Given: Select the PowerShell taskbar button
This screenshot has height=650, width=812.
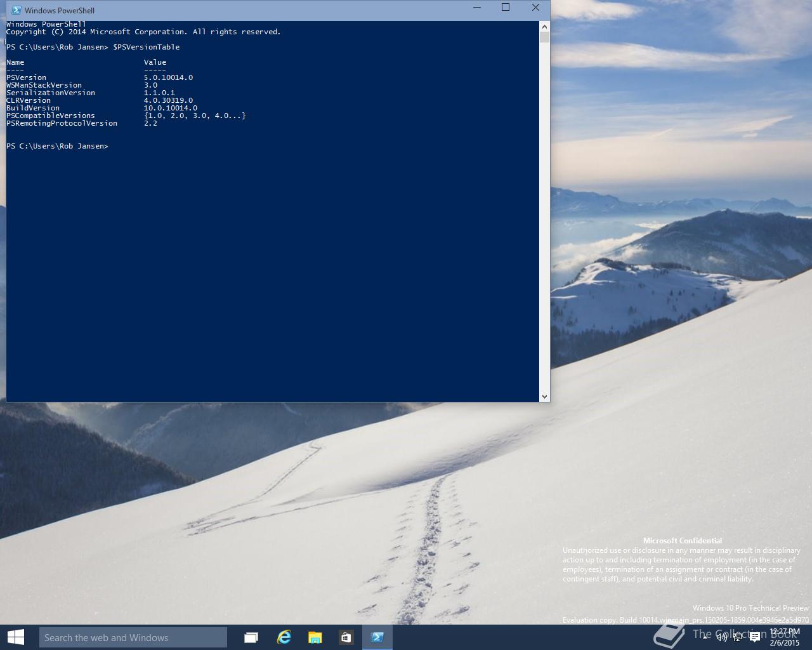Looking at the screenshot, I should 377,637.
